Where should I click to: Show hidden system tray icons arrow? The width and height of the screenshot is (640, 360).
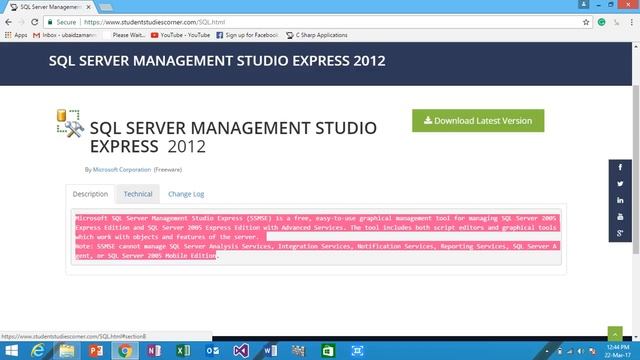(x=547, y=351)
